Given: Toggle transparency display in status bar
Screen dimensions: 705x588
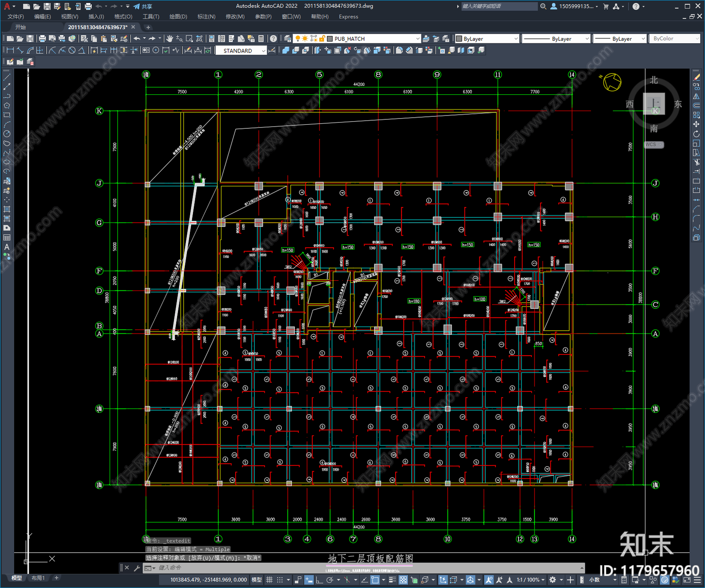Looking at the screenshot, I should pyautogui.click(x=403, y=580).
